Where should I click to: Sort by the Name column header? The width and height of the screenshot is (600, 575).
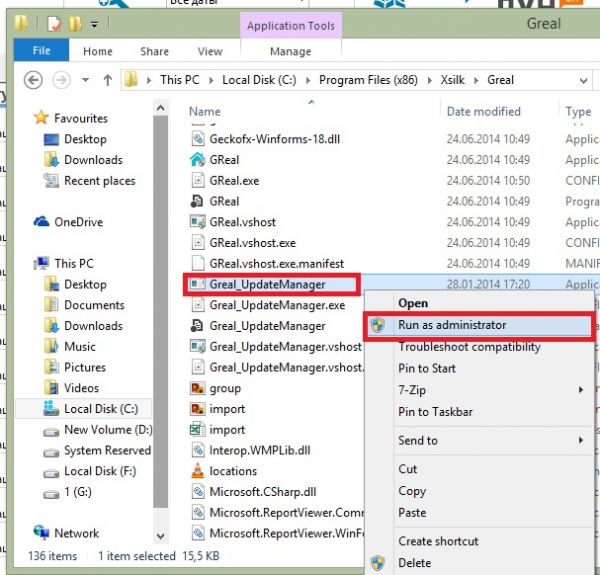point(205,111)
